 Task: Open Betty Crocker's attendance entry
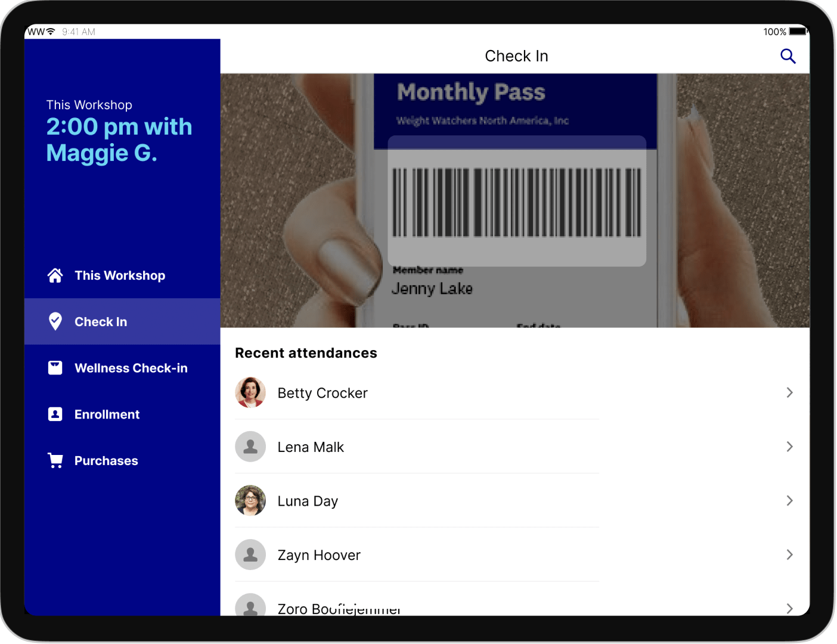323,393
